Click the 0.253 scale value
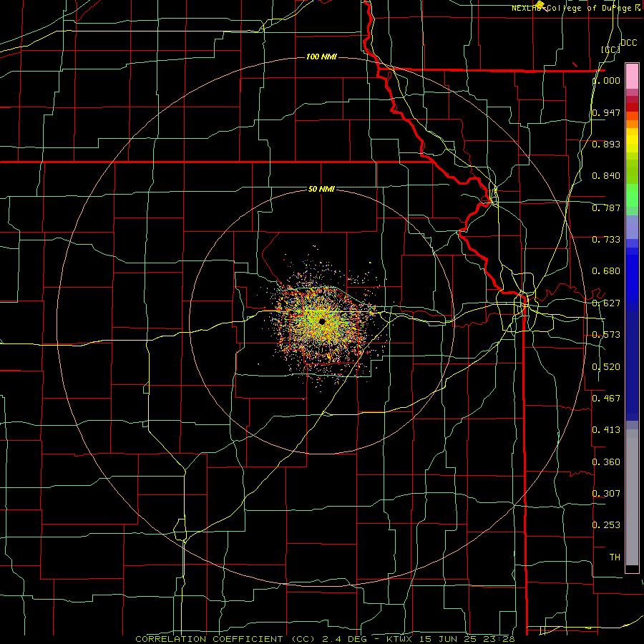 click(x=606, y=525)
